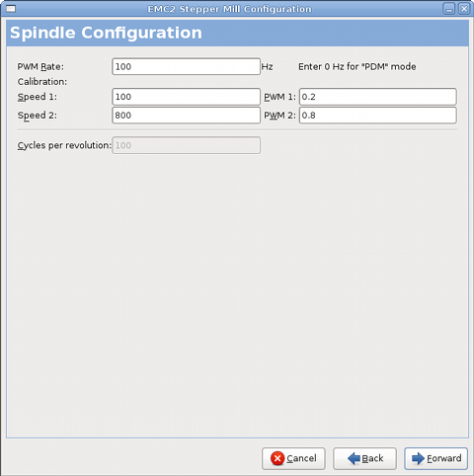Screen dimensions: 474x476
Task: Cancel the configuration wizard
Action: [x=293, y=458]
